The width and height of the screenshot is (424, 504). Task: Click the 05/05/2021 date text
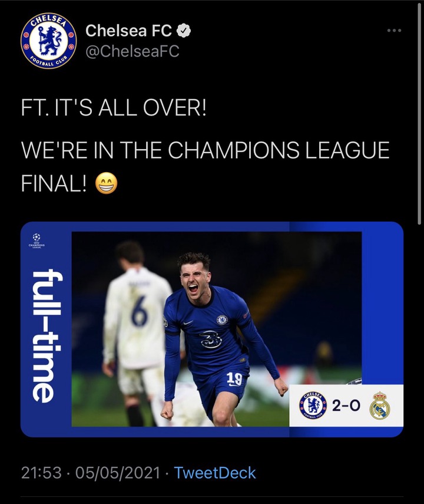point(118,473)
